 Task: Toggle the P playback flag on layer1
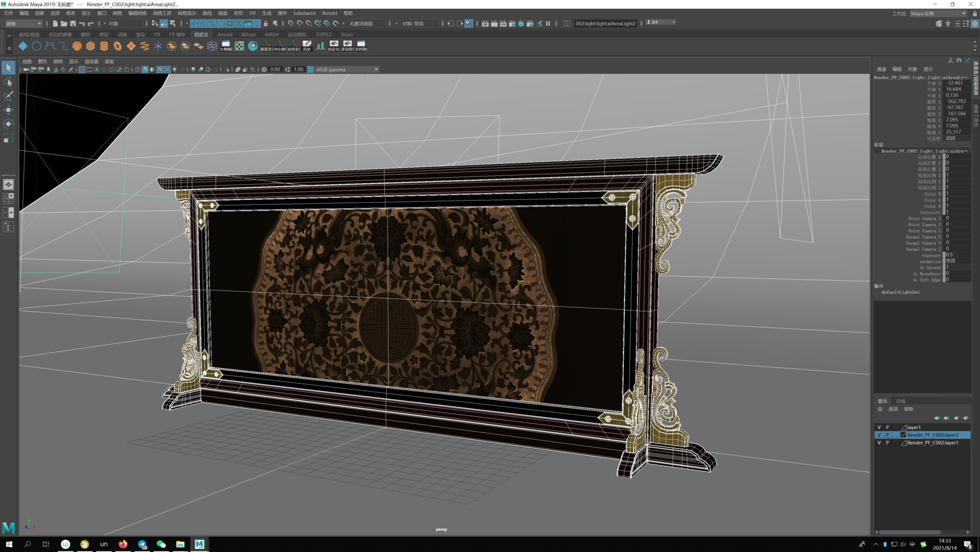click(887, 427)
